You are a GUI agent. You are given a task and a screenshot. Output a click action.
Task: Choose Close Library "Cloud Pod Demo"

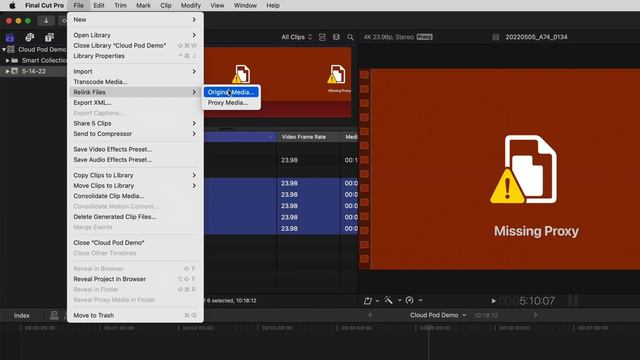135,45
